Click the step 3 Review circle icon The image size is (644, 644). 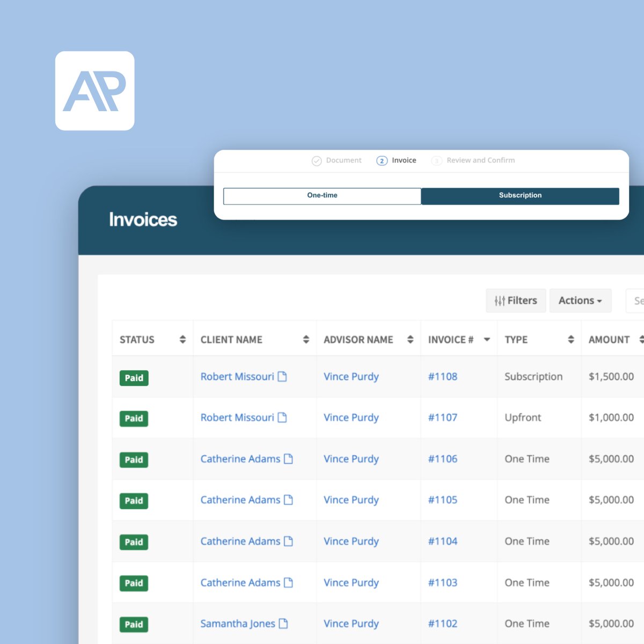click(x=437, y=160)
